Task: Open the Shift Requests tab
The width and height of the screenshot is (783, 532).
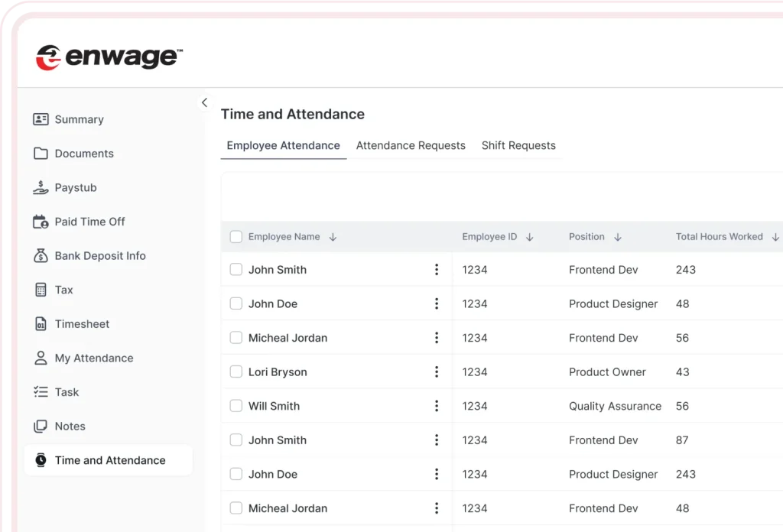Action: [x=518, y=145]
